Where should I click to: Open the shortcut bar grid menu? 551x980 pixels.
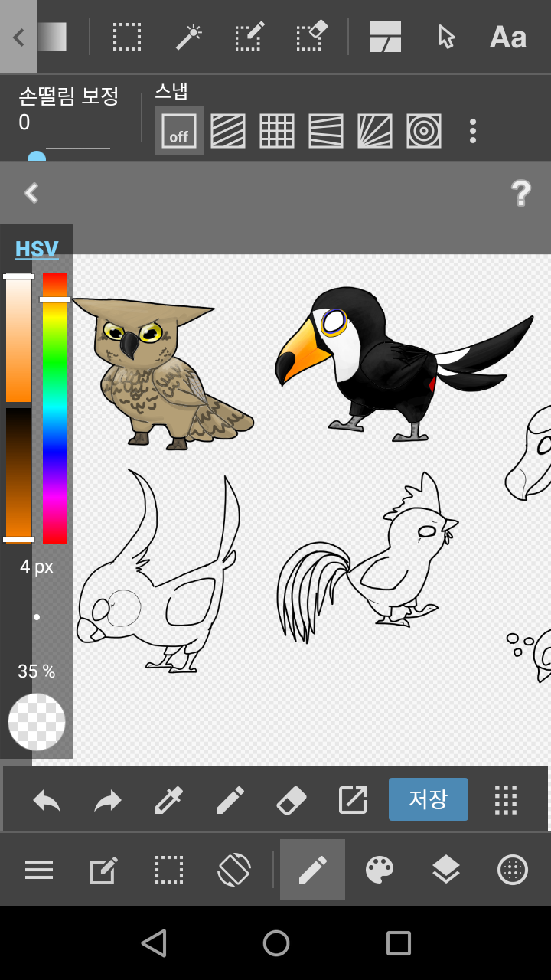point(506,800)
